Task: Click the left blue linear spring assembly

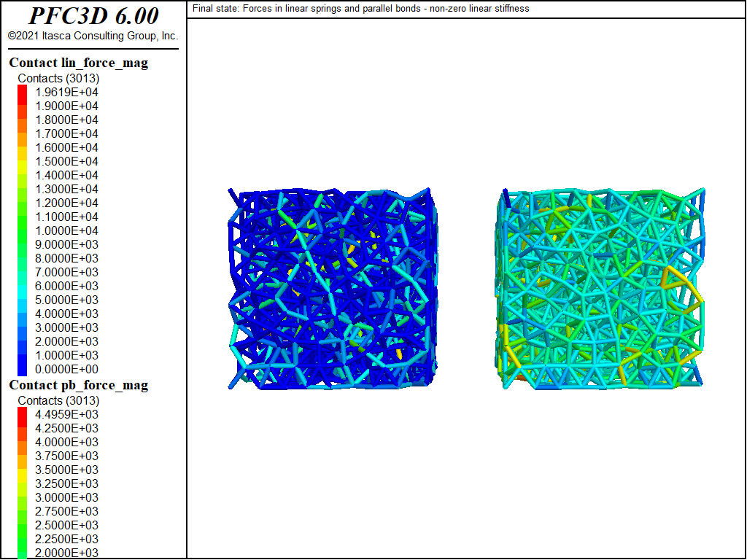Action: [334, 289]
